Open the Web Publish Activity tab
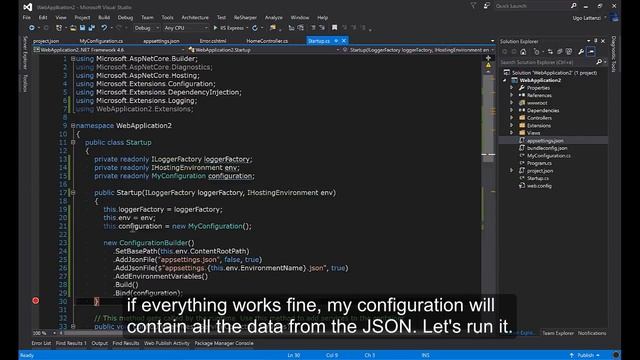 [167, 343]
